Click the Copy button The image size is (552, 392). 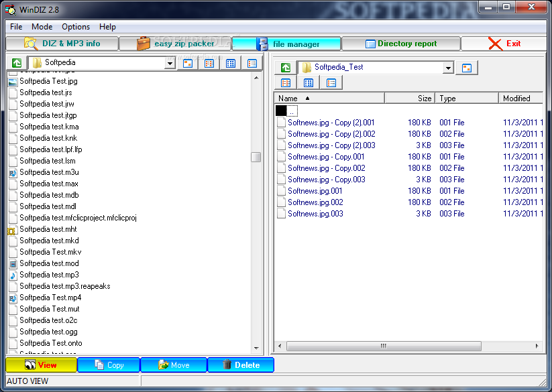[x=109, y=365]
